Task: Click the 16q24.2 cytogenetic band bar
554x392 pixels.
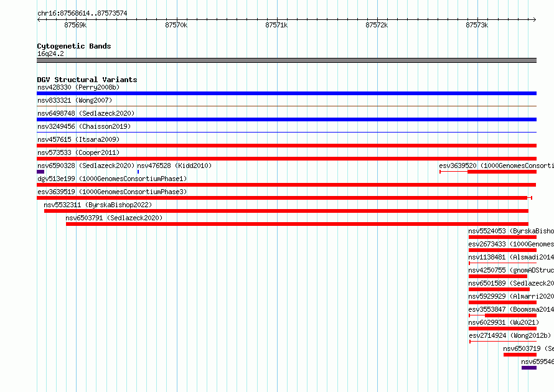Action: point(286,60)
